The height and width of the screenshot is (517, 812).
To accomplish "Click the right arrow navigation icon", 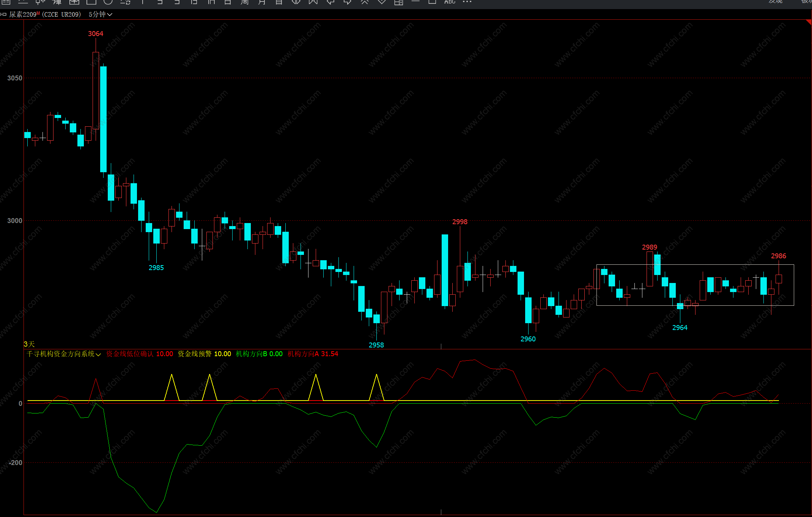I will tap(348, 2).
